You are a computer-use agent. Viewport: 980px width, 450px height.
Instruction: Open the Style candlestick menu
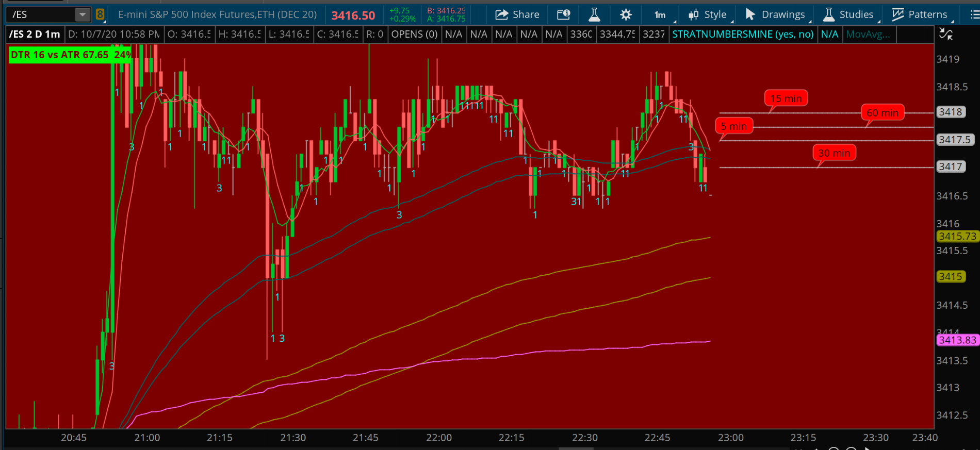pos(708,14)
